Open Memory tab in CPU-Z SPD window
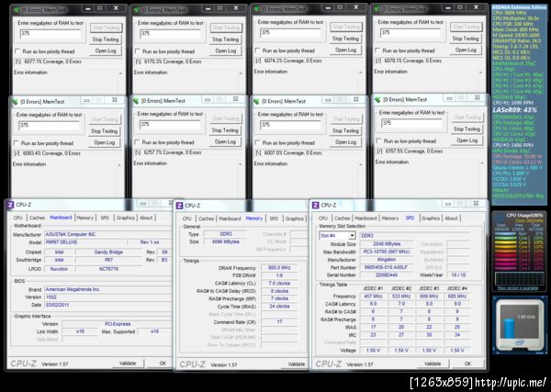The height and width of the screenshot is (392, 551). (390, 218)
